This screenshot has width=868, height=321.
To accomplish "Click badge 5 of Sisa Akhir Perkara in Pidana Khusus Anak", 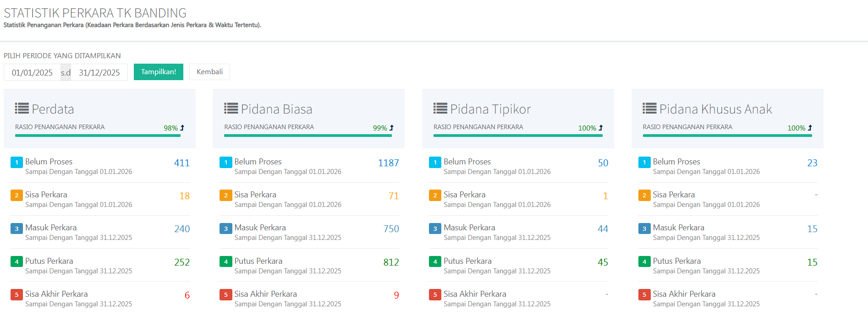I will (x=644, y=294).
